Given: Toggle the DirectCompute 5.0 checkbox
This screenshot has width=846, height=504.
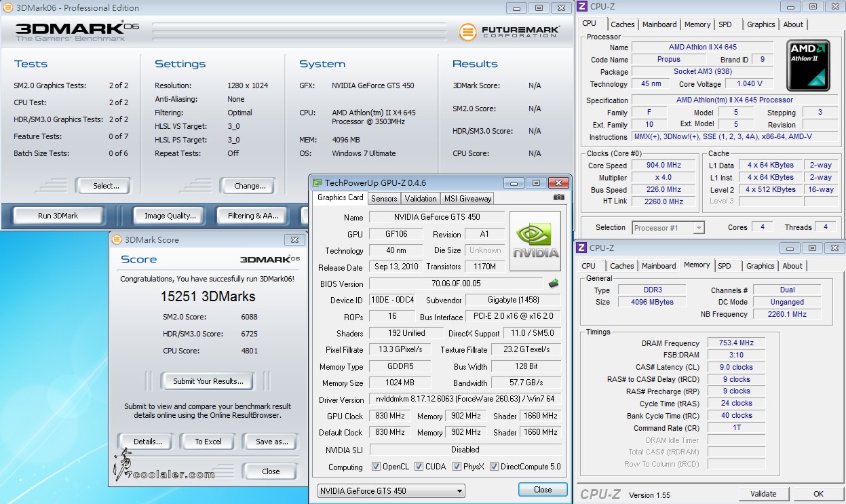Looking at the screenshot, I should (494, 467).
